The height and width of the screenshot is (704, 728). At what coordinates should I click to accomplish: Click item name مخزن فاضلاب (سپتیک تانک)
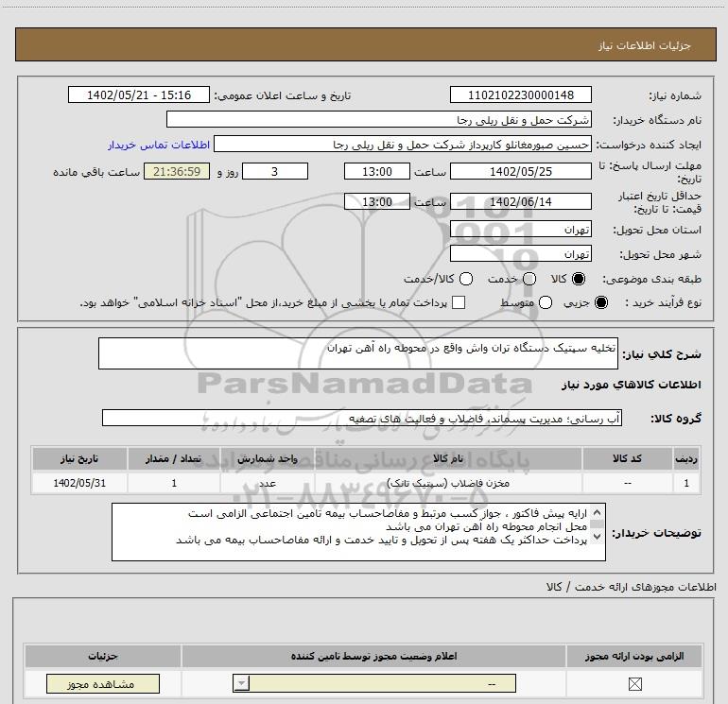point(448,483)
